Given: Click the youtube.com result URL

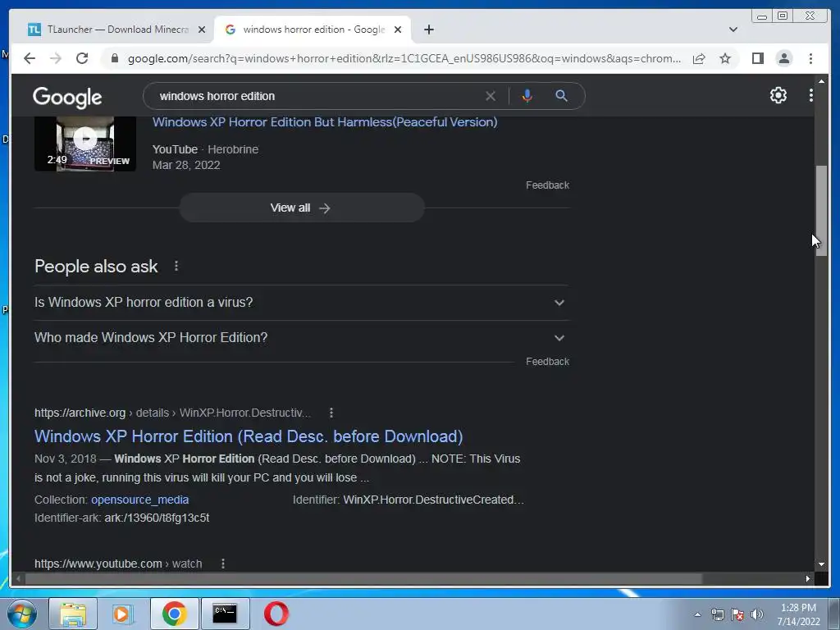Looking at the screenshot, I should pos(118,564).
